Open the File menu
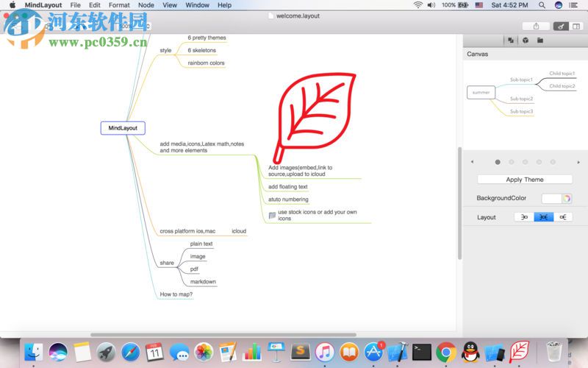Image resolution: width=588 pixels, height=368 pixels. click(x=76, y=5)
